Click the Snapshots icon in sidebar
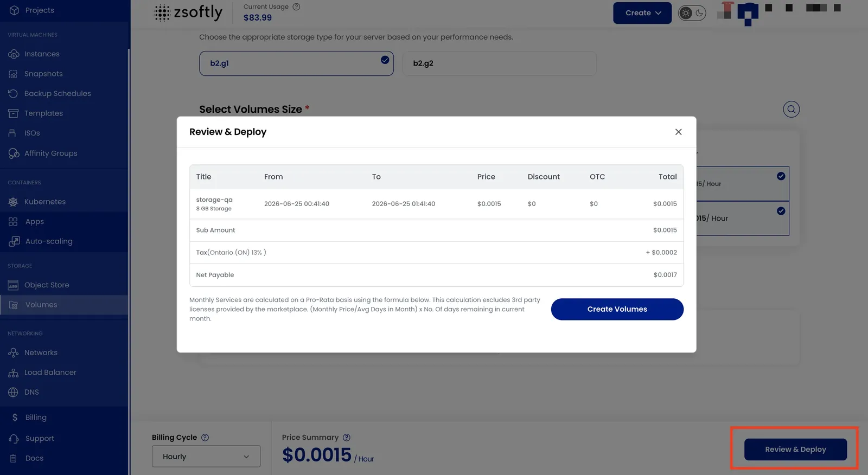Image resolution: width=868 pixels, height=475 pixels. pyautogui.click(x=14, y=74)
